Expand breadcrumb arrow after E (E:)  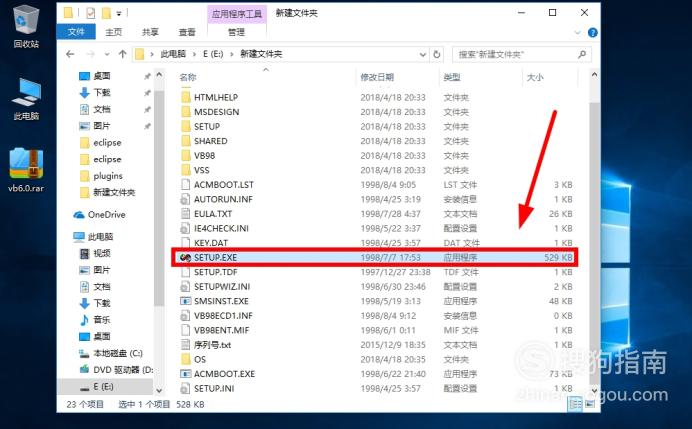pyautogui.click(x=231, y=54)
